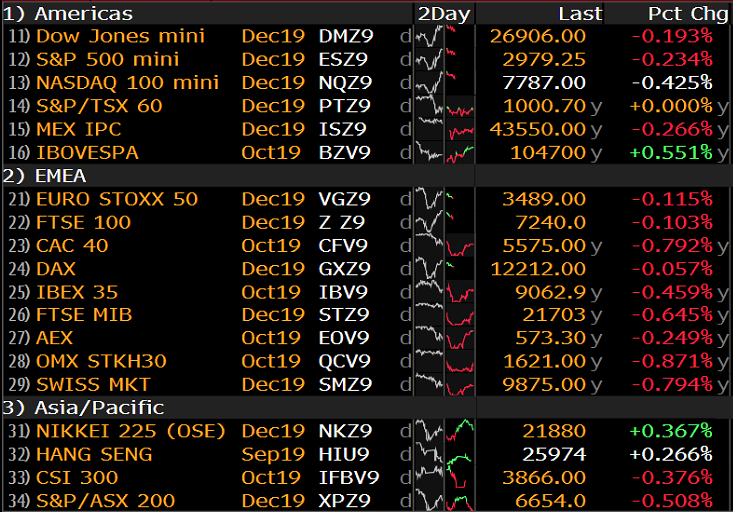
Task: Select IBEX 35 contract name
Action: tap(77, 292)
